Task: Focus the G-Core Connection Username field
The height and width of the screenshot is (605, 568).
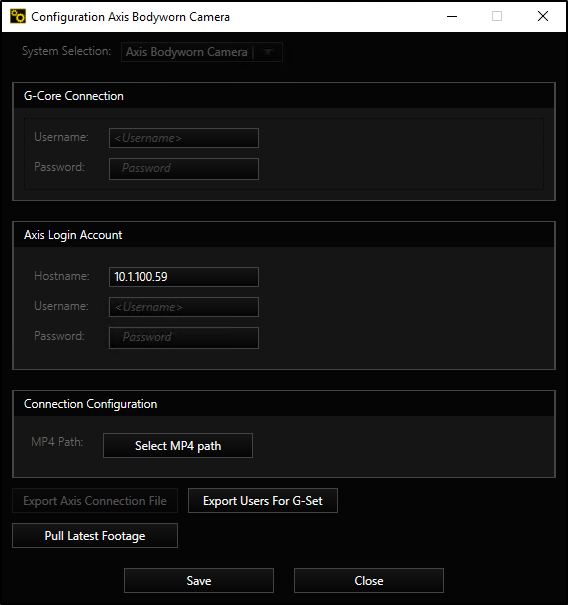Action: coord(184,138)
